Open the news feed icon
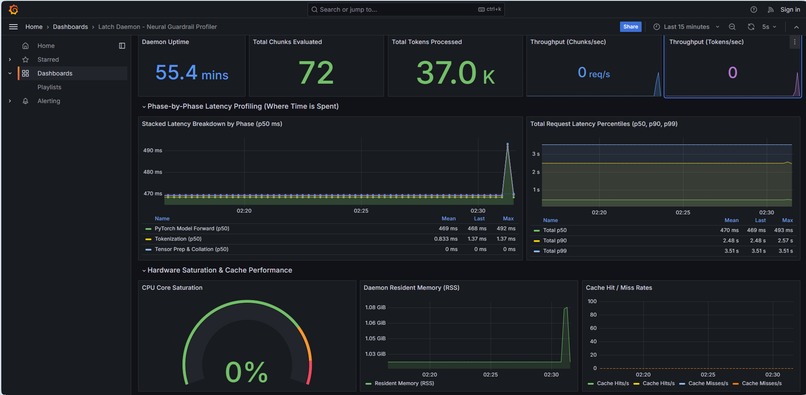Screen dimensions: 806x395 click(x=770, y=9)
